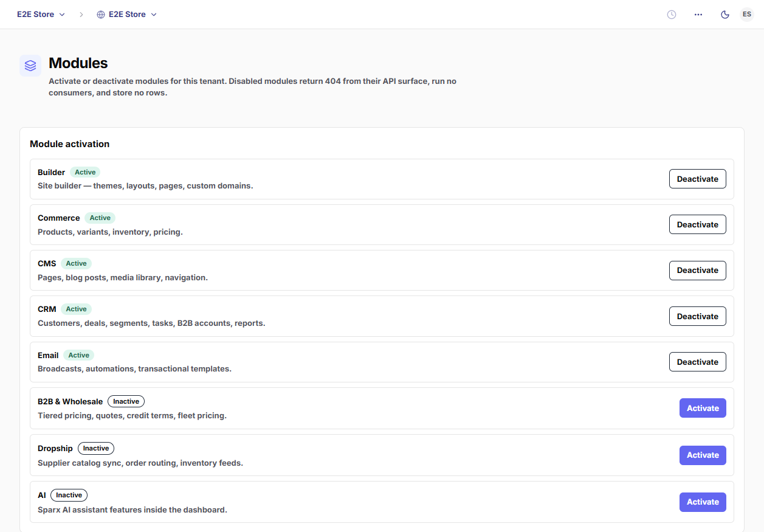This screenshot has height=532, width=764.
Task: Click the Active badge next to Builder
Action: 85,172
